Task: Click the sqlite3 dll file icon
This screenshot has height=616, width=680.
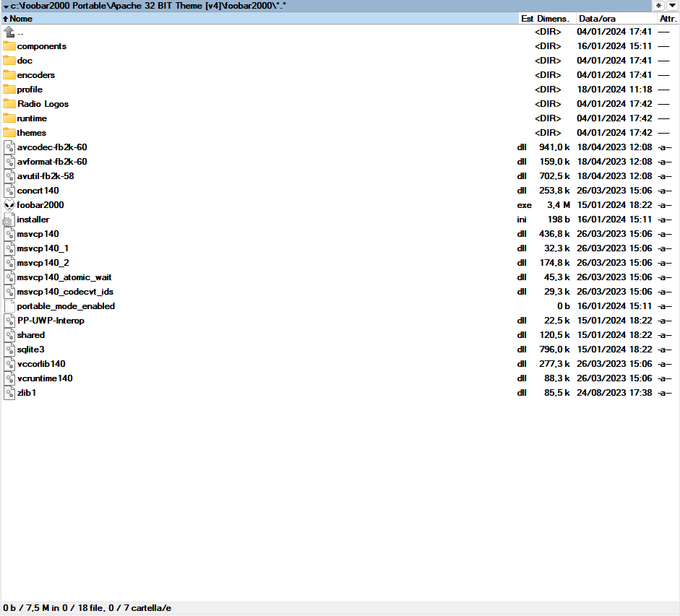Action: point(9,350)
